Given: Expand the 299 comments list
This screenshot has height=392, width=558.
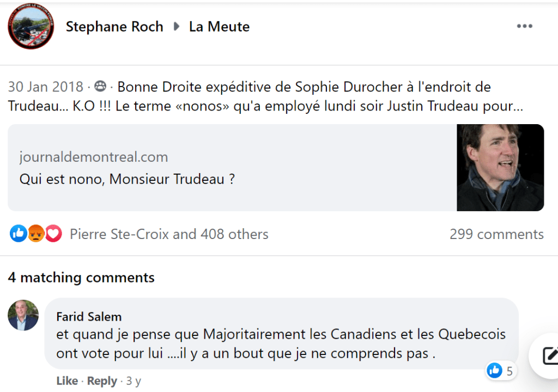Looking at the screenshot, I should tap(496, 234).
